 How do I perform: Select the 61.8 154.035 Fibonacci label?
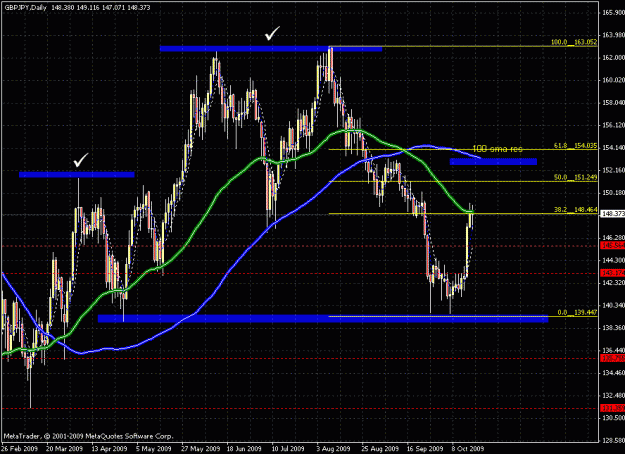click(x=575, y=145)
